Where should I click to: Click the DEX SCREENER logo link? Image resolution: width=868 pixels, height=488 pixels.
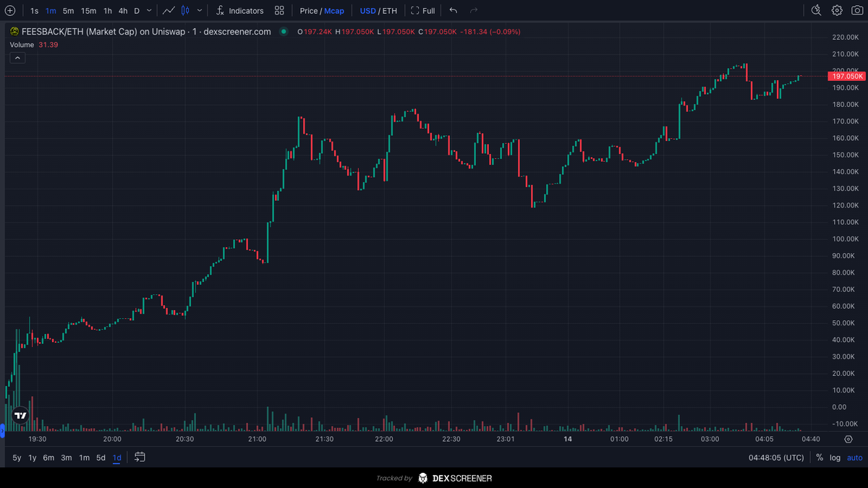coord(455,478)
